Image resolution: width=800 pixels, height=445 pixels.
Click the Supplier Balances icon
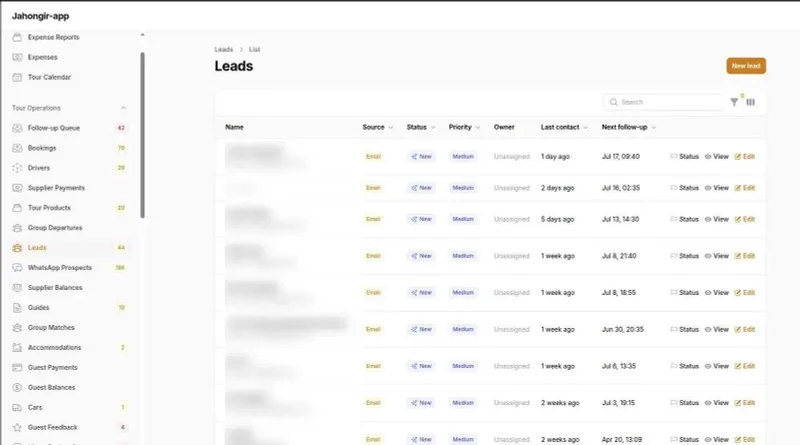[x=17, y=287]
